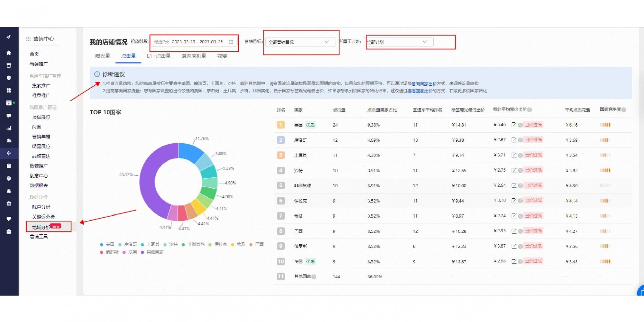
Task: Toggle 其他国家 legend item under the donut chart
Action: click(152, 252)
